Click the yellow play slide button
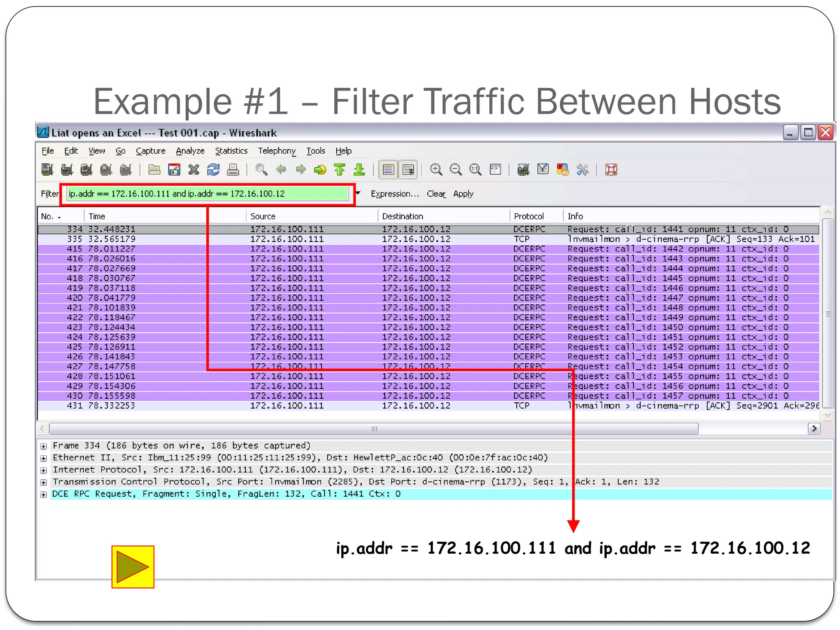 pyautogui.click(x=133, y=567)
